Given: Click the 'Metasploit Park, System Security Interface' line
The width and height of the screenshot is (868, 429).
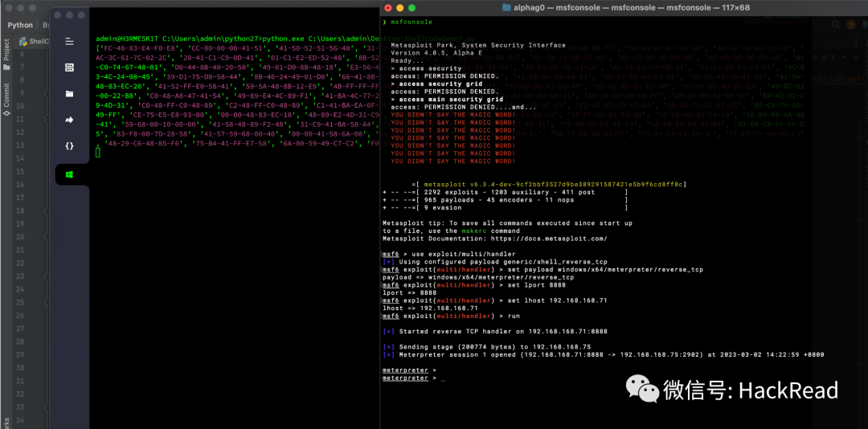Looking at the screenshot, I should (478, 46).
